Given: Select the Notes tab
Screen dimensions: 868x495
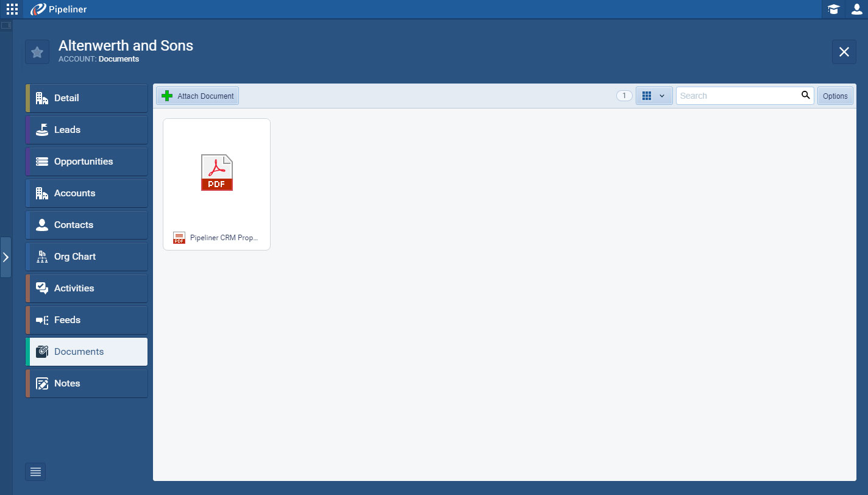Looking at the screenshot, I should [x=87, y=383].
